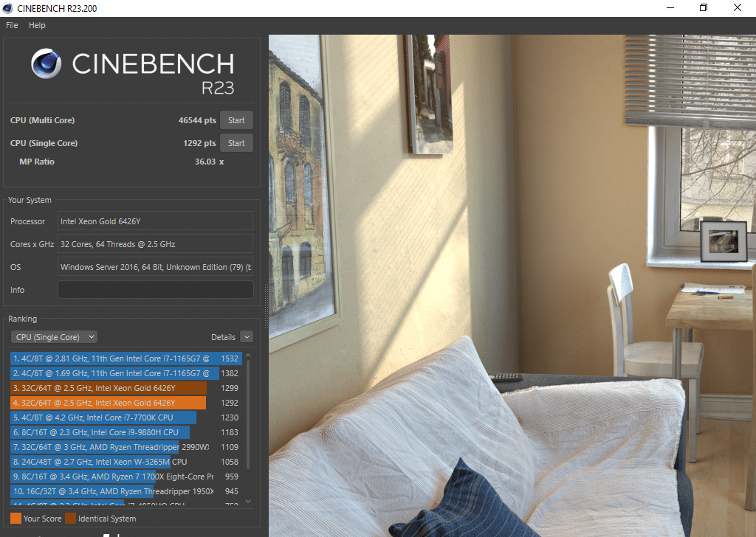Click the score 1532 in ranking
The height and width of the screenshot is (537, 756).
click(230, 358)
